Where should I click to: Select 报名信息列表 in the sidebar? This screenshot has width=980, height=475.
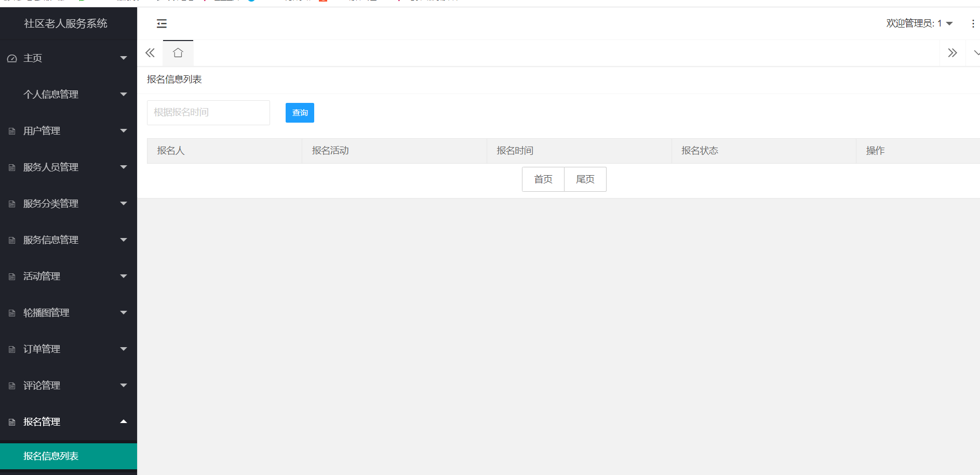(x=50, y=456)
